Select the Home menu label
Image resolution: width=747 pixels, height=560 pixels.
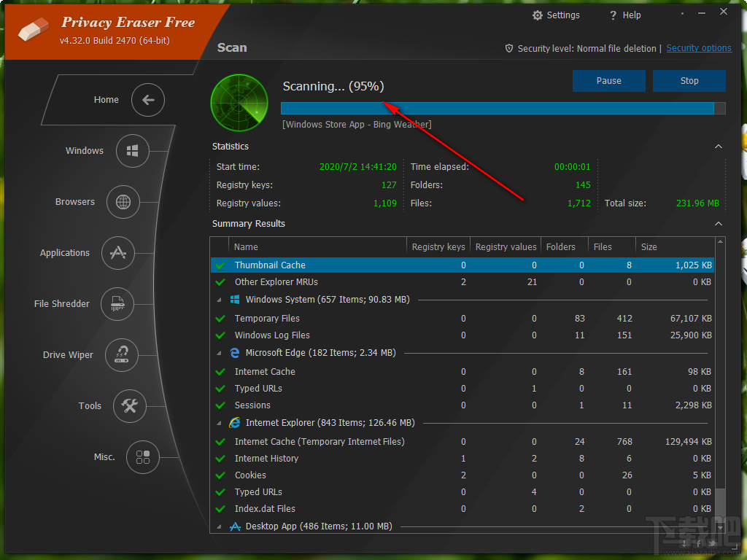[107, 99]
